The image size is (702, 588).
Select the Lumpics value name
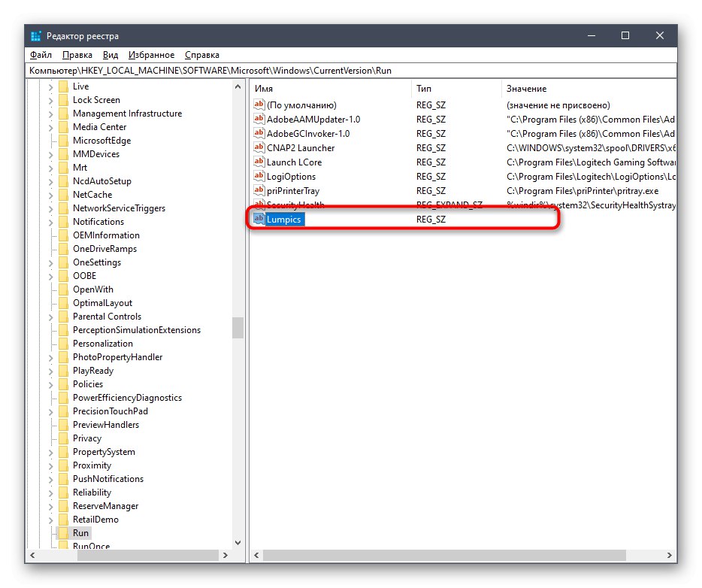284,220
